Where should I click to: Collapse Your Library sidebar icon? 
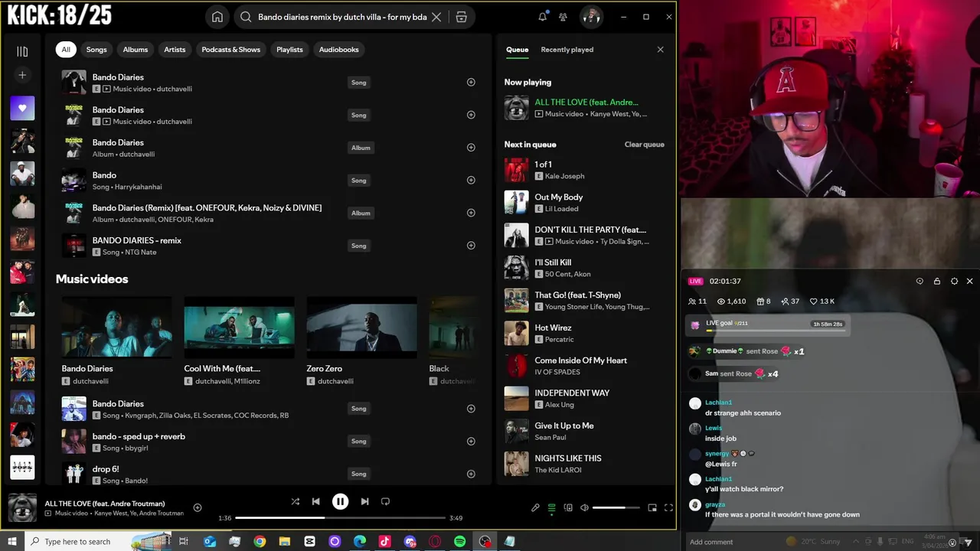tap(22, 51)
